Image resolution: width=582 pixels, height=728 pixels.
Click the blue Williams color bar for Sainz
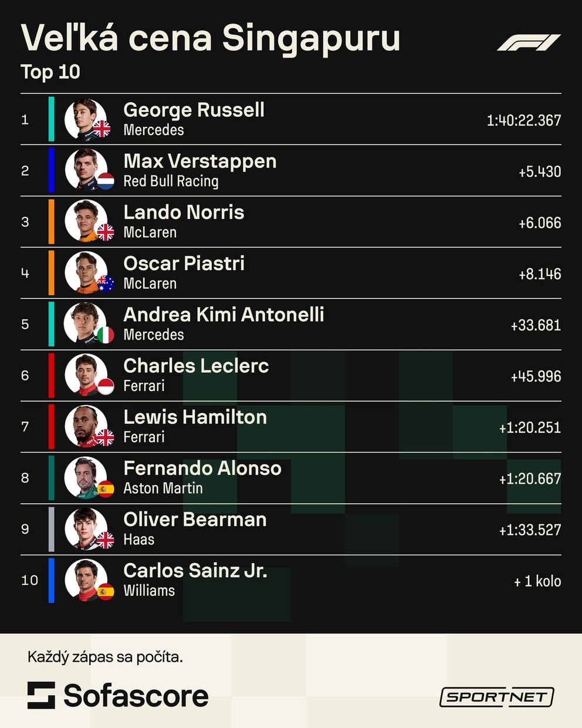click(x=52, y=580)
